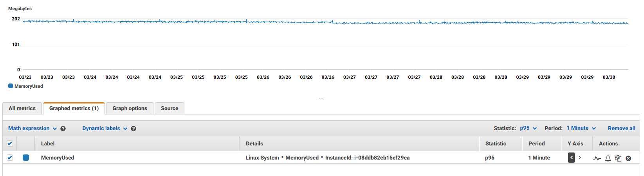
Task: Move metric to left Y axis
Action: 572,158
